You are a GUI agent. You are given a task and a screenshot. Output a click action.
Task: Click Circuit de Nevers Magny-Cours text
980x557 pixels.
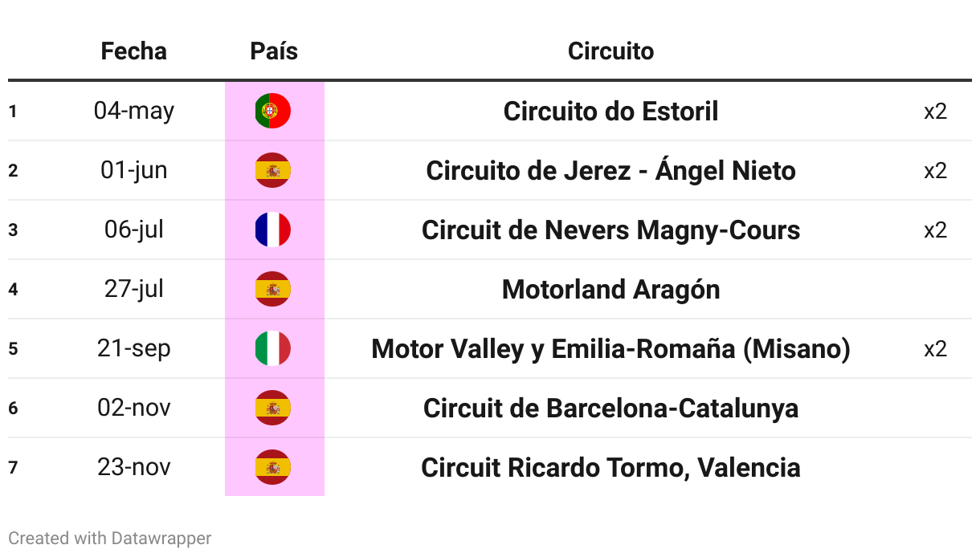click(x=610, y=230)
